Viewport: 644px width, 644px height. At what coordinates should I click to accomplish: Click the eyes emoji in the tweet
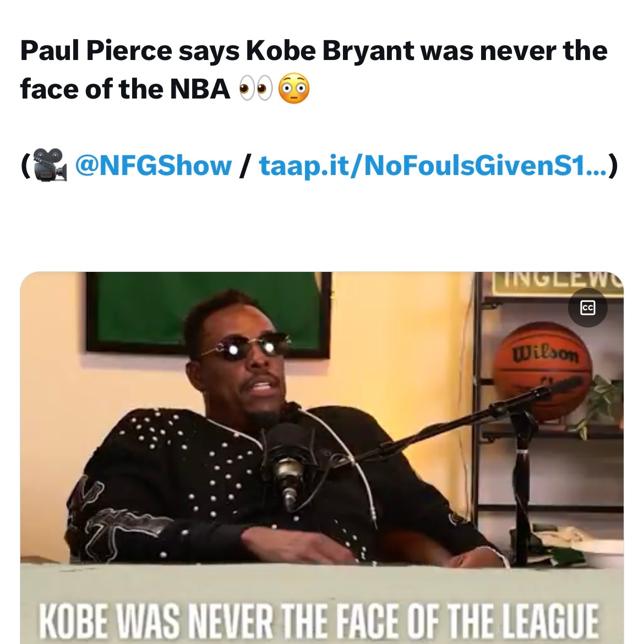point(256,89)
